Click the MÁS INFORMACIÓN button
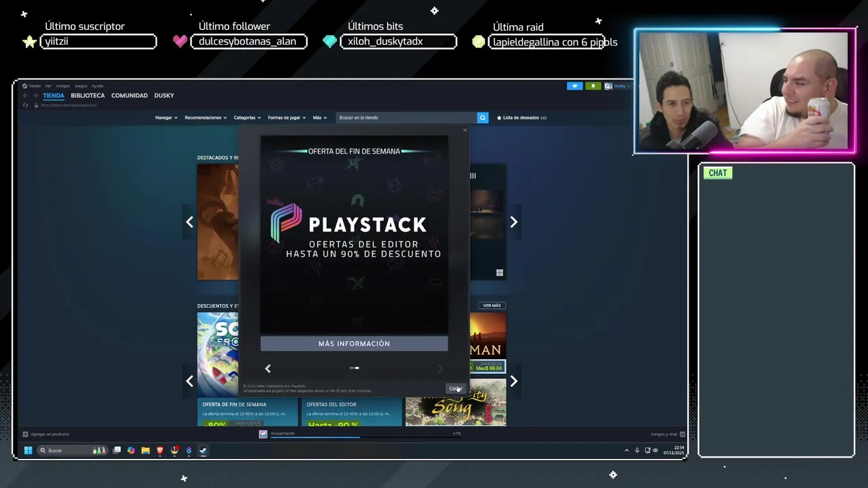Image resolution: width=868 pixels, height=488 pixels. 354,344
